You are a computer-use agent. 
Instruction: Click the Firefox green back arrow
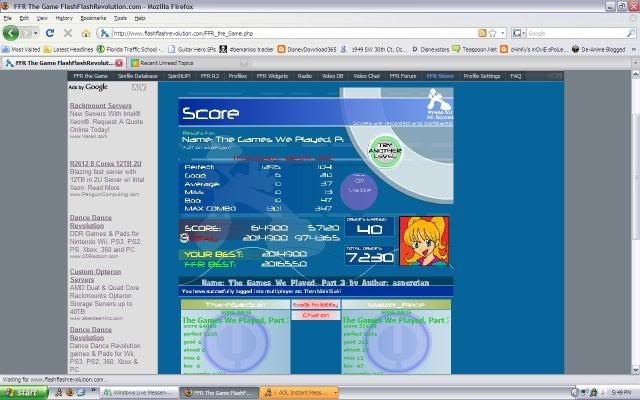click(x=13, y=32)
